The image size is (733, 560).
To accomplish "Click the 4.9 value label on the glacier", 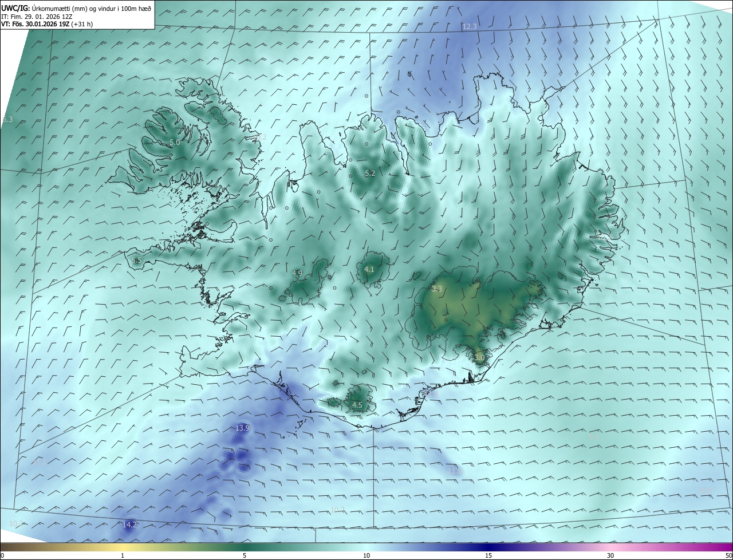I will click(297, 274).
